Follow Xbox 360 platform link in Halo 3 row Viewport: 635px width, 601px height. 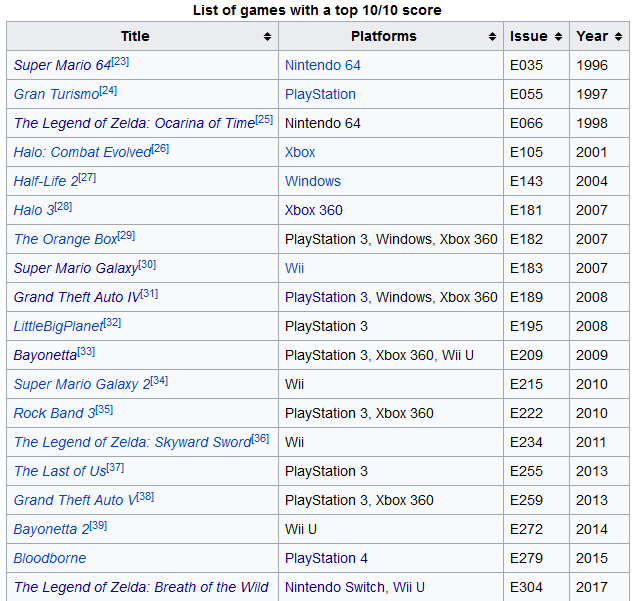click(313, 210)
